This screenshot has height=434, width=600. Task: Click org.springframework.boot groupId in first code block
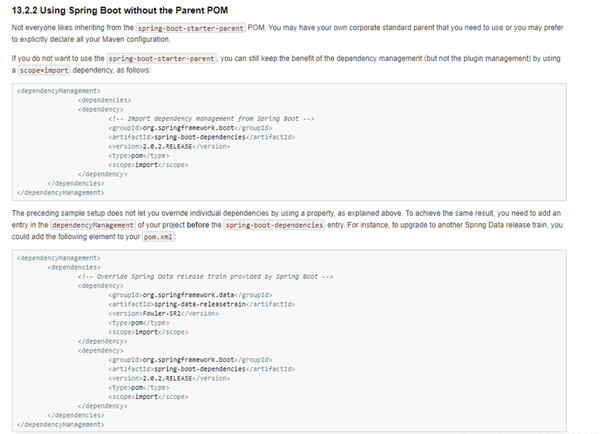[190, 128]
